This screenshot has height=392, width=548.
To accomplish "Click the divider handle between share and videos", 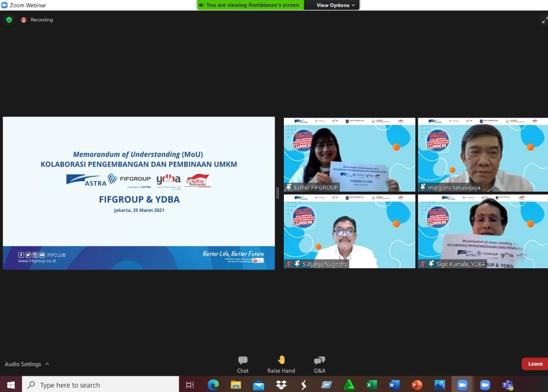I will [x=278, y=193].
